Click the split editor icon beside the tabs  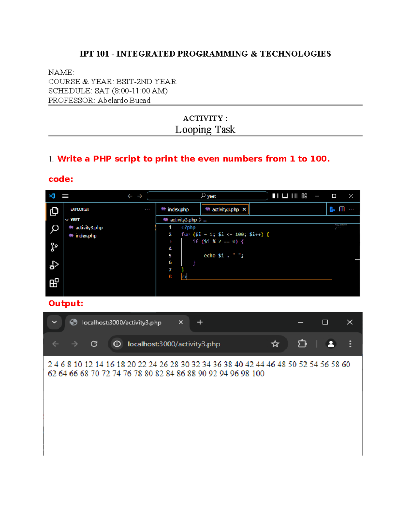(x=341, y=209)
